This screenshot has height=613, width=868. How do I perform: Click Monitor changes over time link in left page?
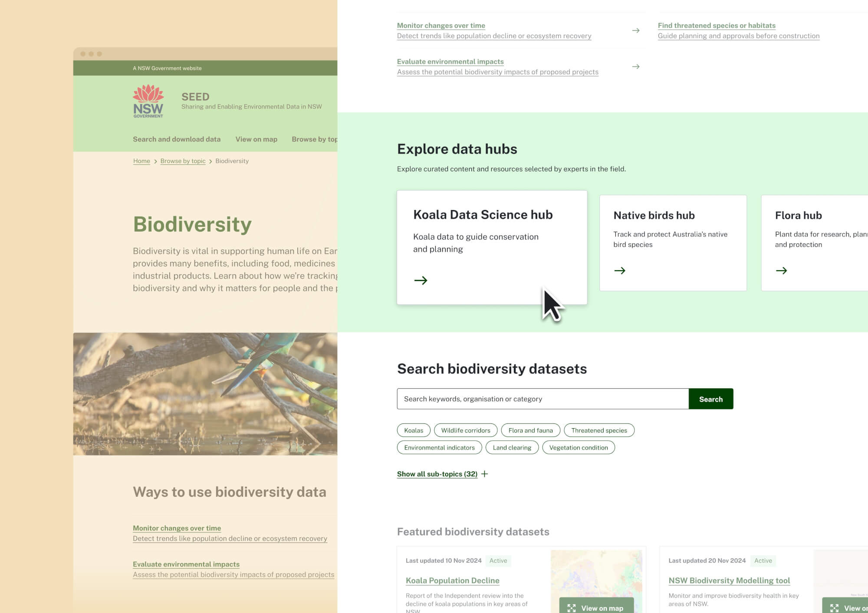pos(177,528)
